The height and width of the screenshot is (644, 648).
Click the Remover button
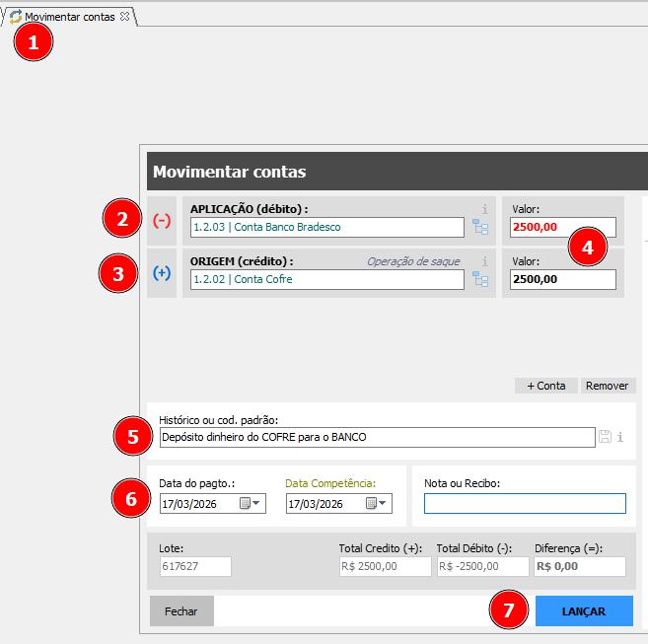coord(607,386)
